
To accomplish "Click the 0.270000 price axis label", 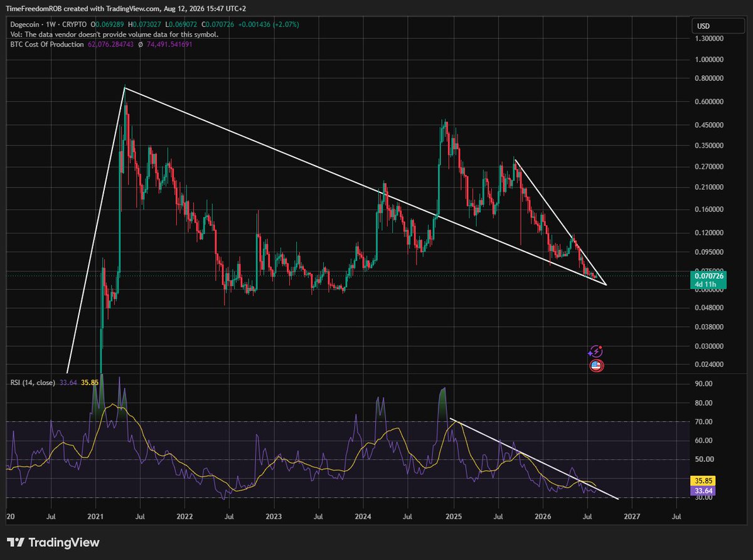I will tap(708, 166).
